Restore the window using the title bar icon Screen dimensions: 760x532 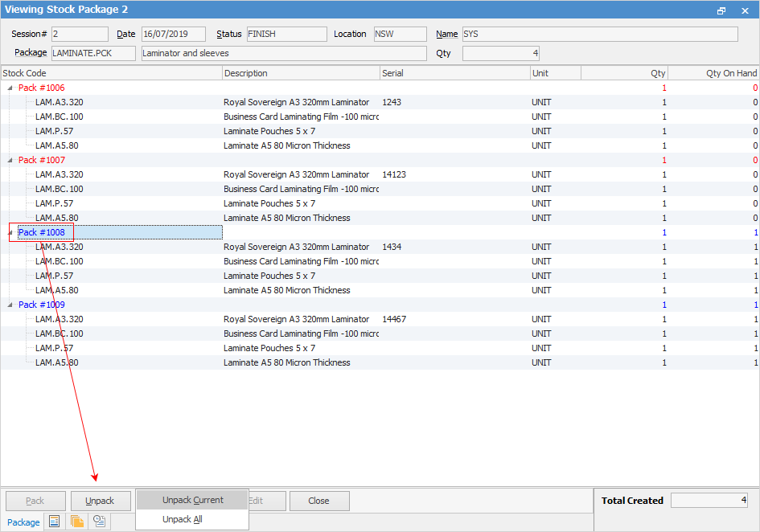click(x=721, y=10)
